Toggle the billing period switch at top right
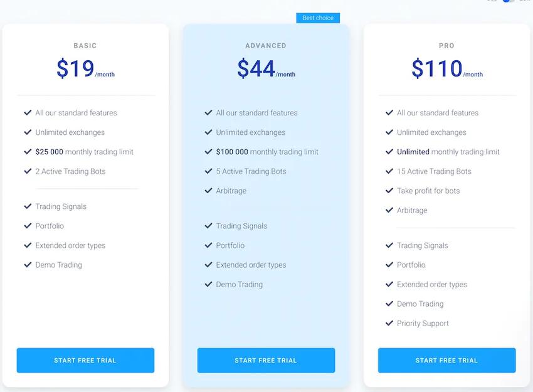Image resolution: width=533 pixels, height=392 pixels. click(x=509, y=1)
